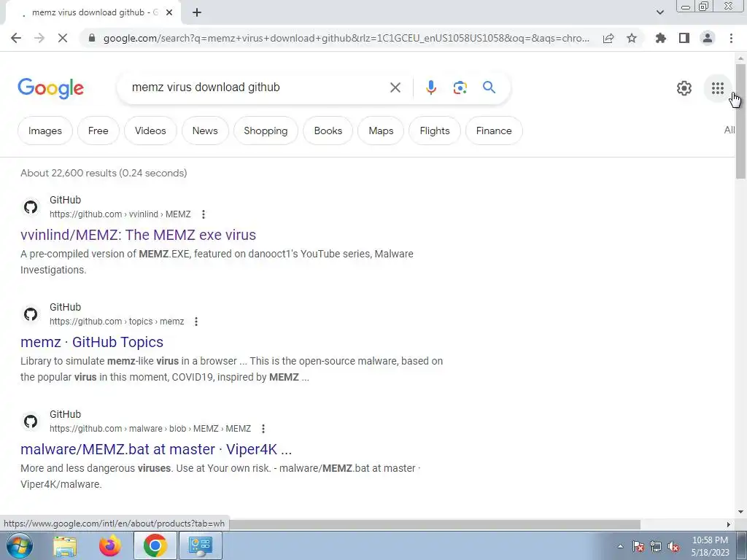Open the Windows Start menu

pyautogui.click(x=20, y=545)
